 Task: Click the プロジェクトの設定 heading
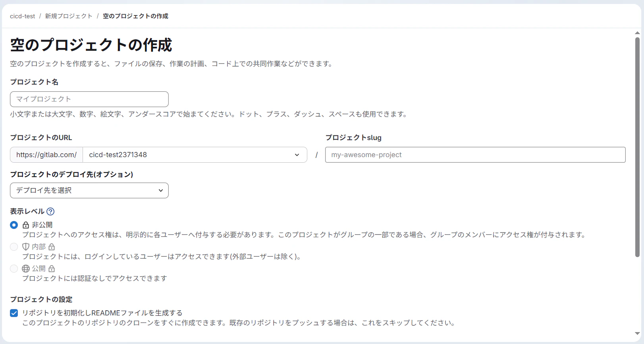point(41,300)
